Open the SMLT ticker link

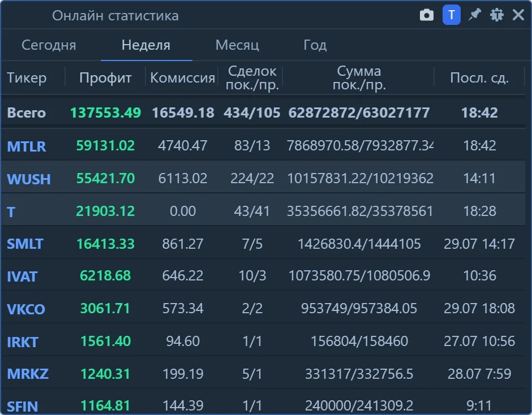click(25, 244)
